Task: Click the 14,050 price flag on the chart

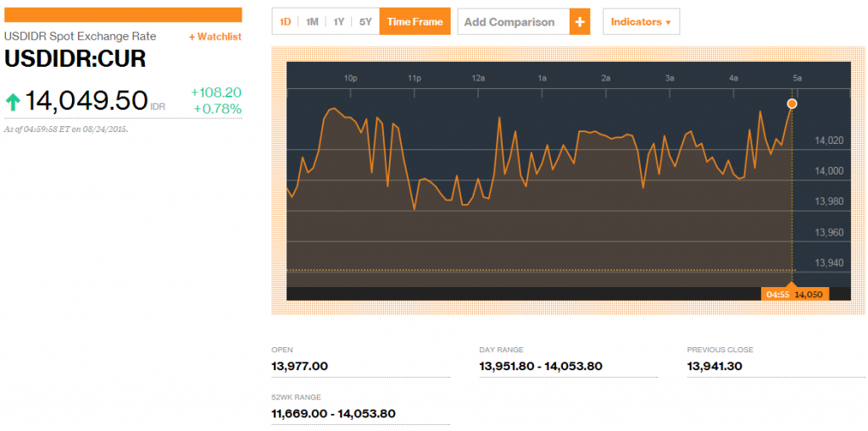Action: [809, 294]
